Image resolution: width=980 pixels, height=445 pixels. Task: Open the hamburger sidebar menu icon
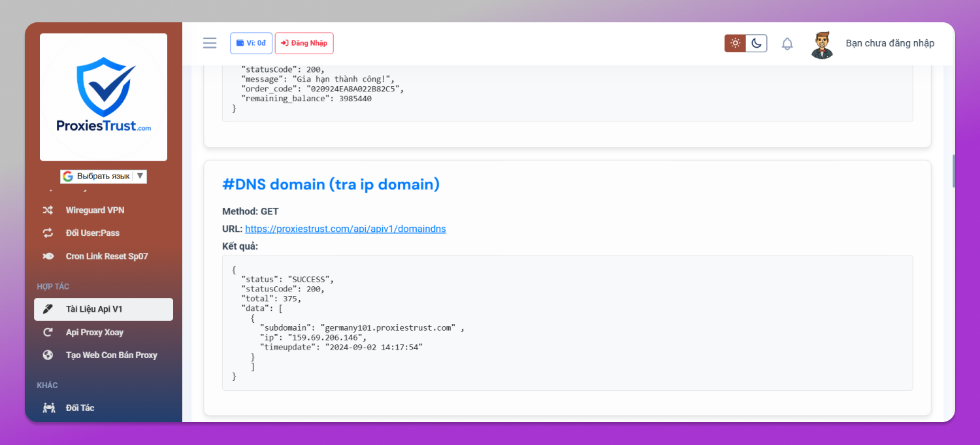(210, 43)
